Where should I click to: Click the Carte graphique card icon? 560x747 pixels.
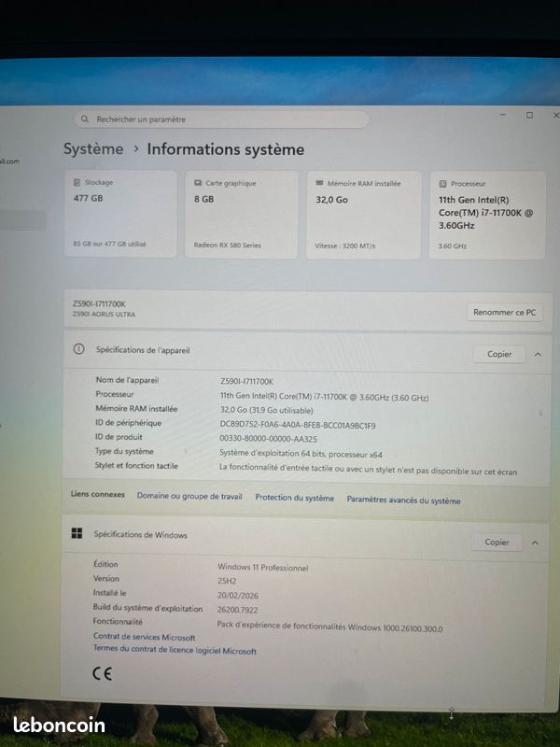pos(198,183)
